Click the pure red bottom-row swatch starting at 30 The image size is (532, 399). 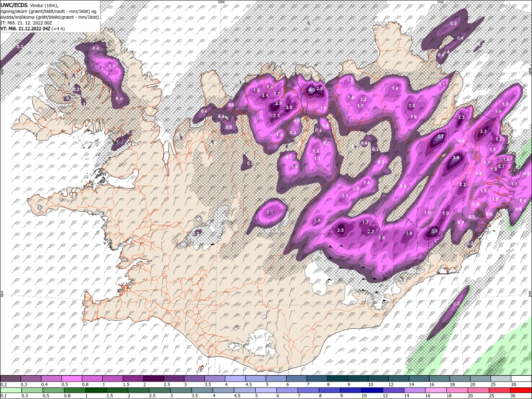point(521,390)
